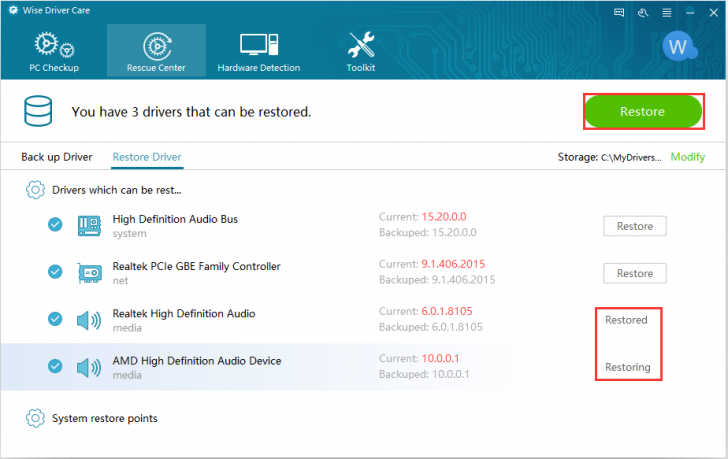This screenshot has height=459, width=728.
Task: Click the W user avatar icon
Action: [679, 47]
